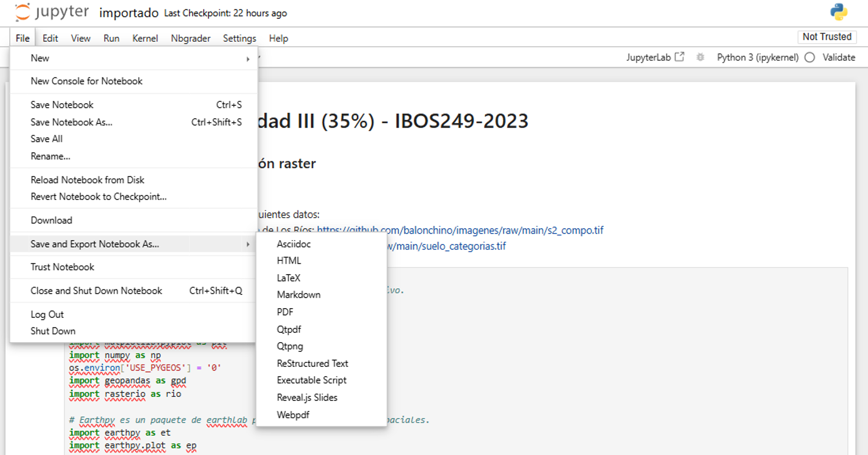Image resolution: width=868 pixels, height=455 pixels.
Task: Click the notebook title importado
Action: pyautogui.click(x=129, y=13)
